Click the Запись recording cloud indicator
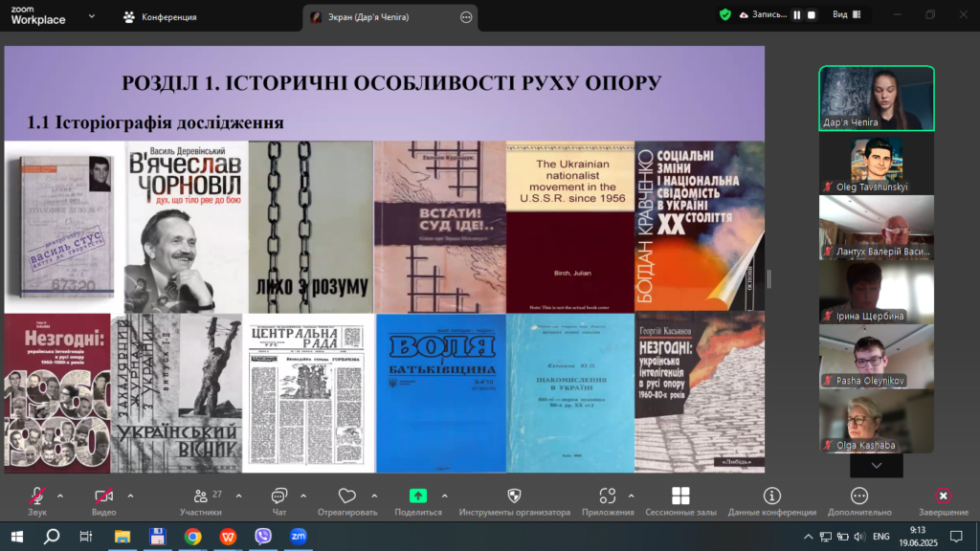Screen dimensions: 980x551 click(763, 14)
